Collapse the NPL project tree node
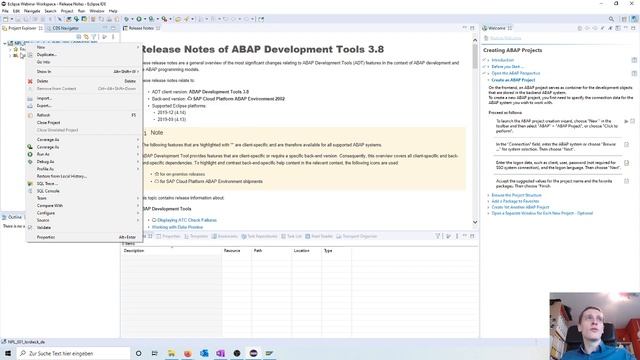This screenshot has height=360, width=640. (x=4, y=43)
